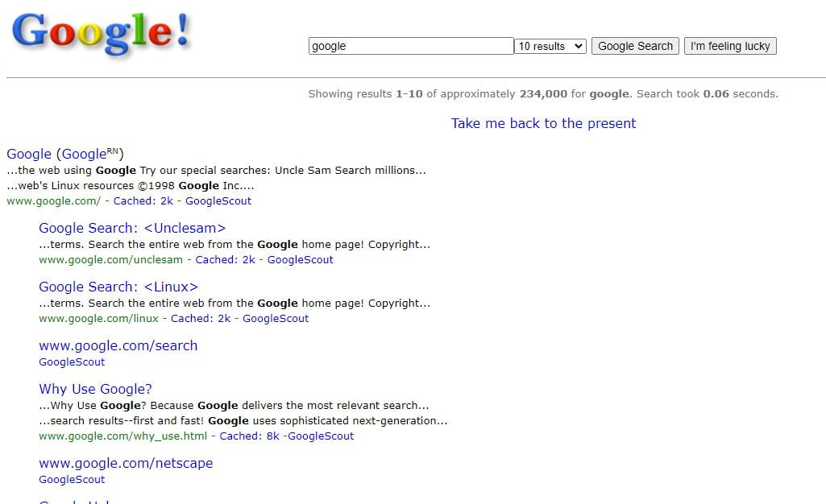Click the colorful Google! logo
Image resolution: width=826 pixels, height=504 pixels.
[100, 33]
